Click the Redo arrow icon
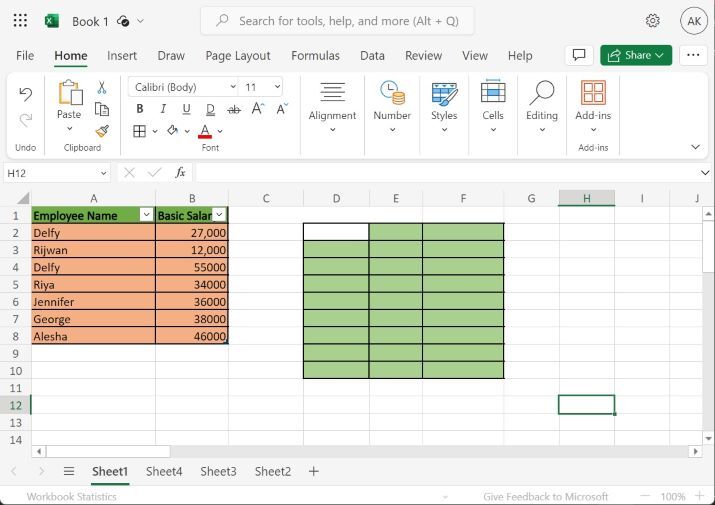Screen dimensions: 715x505 tap(26, 120)
